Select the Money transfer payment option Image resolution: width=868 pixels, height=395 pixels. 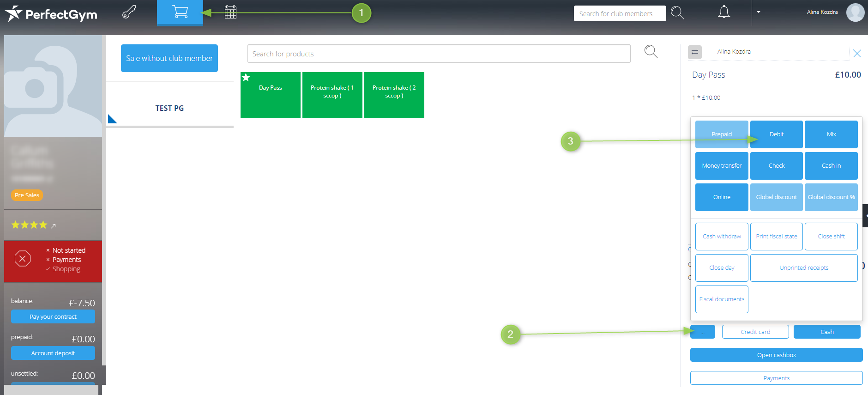point(721,166)
